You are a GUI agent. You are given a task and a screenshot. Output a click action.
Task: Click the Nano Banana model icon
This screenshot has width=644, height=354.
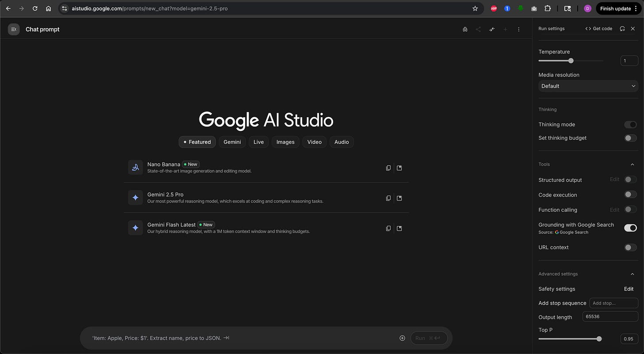pyautogui.click(x=135, y=167)
